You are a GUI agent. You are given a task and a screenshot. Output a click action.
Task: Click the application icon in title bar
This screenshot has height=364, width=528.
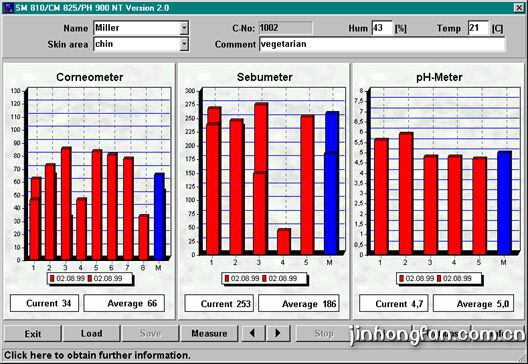(x=8, y=7)
